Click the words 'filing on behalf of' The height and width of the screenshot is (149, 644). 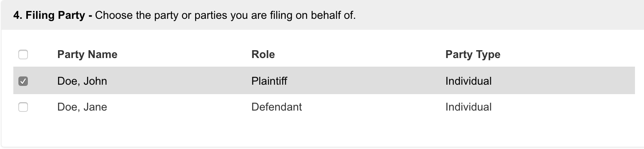click(312, 16)
